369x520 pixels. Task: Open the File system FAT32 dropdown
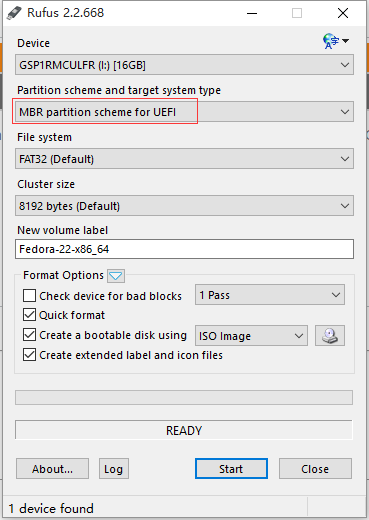(184, 159)
